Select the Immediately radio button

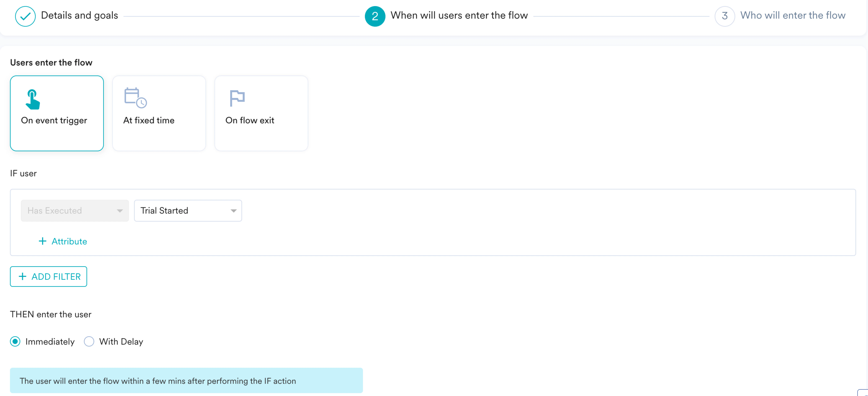point(15,341)
